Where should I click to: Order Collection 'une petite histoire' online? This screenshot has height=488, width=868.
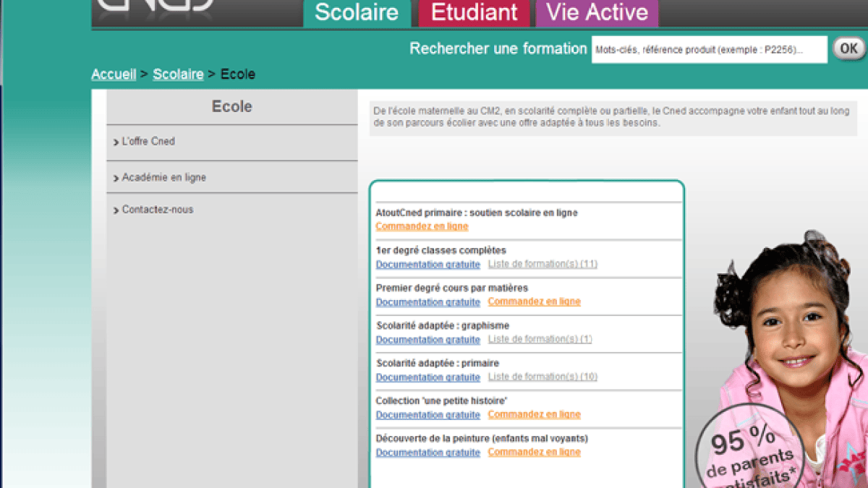pos(534,414)
